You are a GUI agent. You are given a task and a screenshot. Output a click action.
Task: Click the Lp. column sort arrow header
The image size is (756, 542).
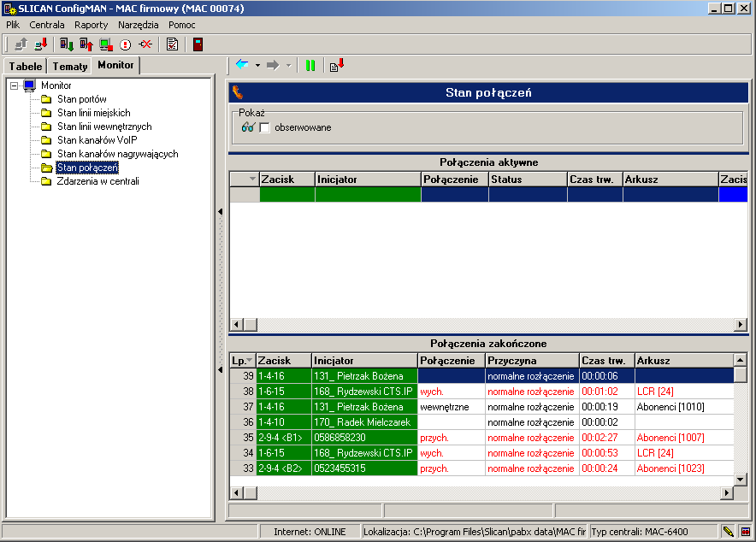[249, 360]
